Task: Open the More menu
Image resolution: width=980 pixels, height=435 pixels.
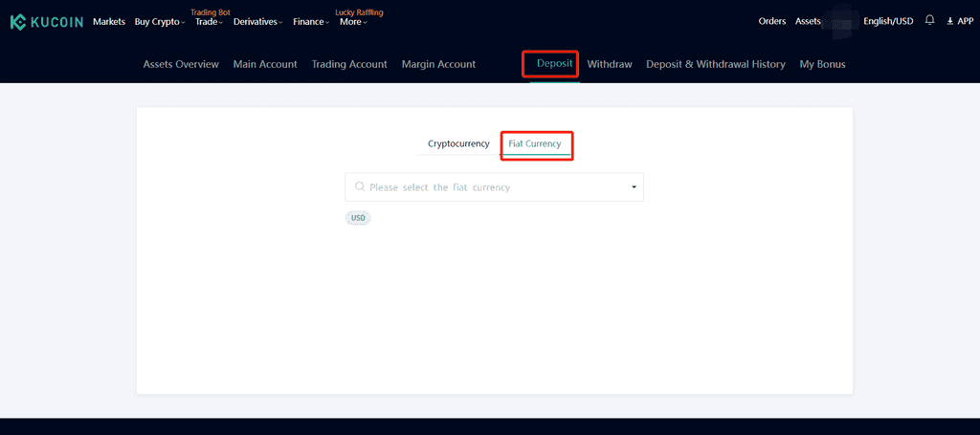Action: (353, 22)
